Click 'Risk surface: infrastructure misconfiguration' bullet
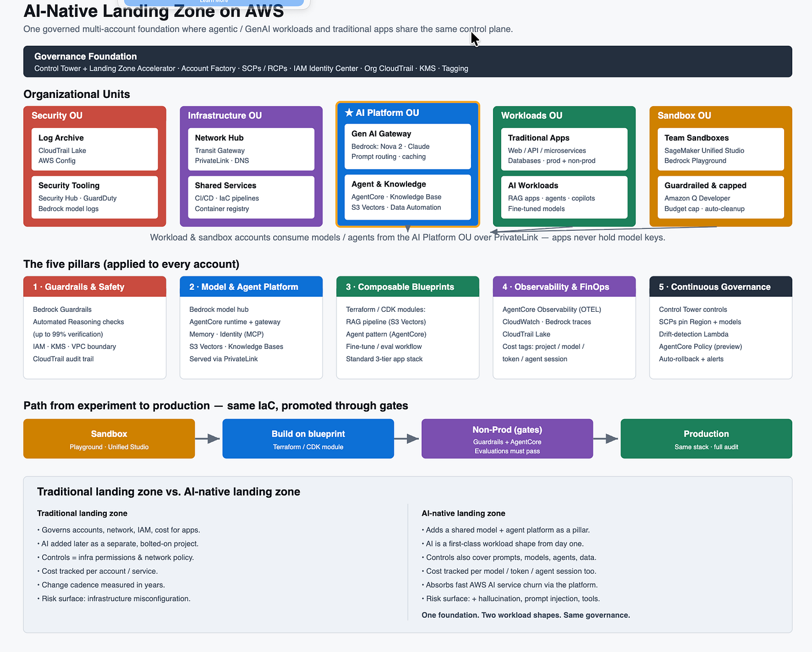This screenshot has width=812, height=652. pos(114,599)
